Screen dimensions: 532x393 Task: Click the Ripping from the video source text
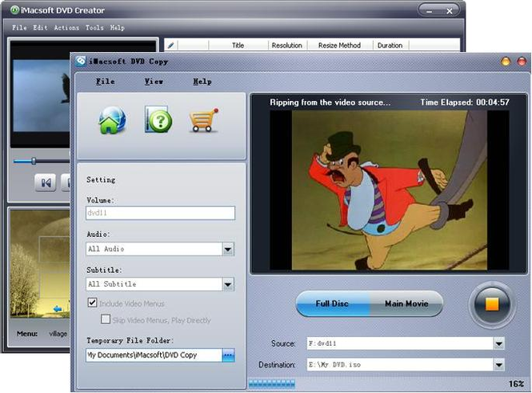click(x=330, y=102)
